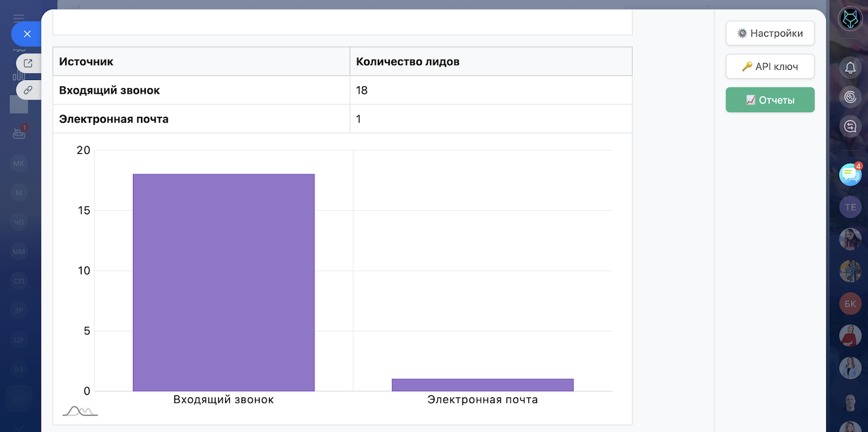Close the slider panel with X button
The image size is (868, 432).
pyautogui.click(x=27, y=33)
